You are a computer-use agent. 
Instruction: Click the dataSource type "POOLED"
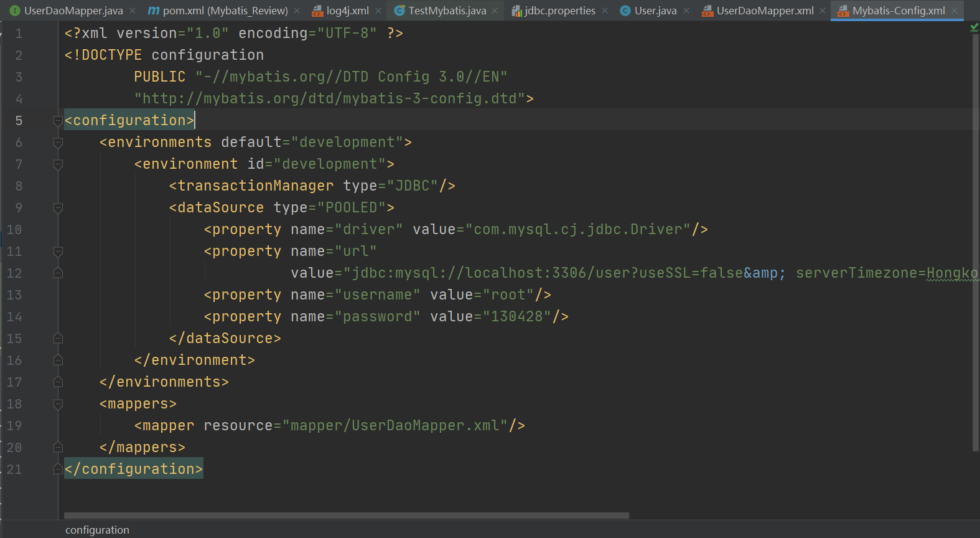tap(352, 207)
